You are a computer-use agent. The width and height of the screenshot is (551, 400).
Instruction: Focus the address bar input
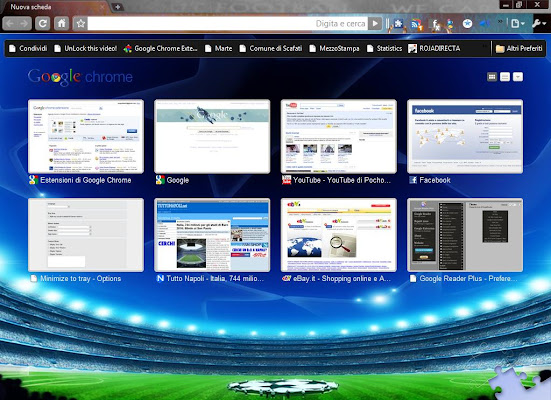pos(228,24)
